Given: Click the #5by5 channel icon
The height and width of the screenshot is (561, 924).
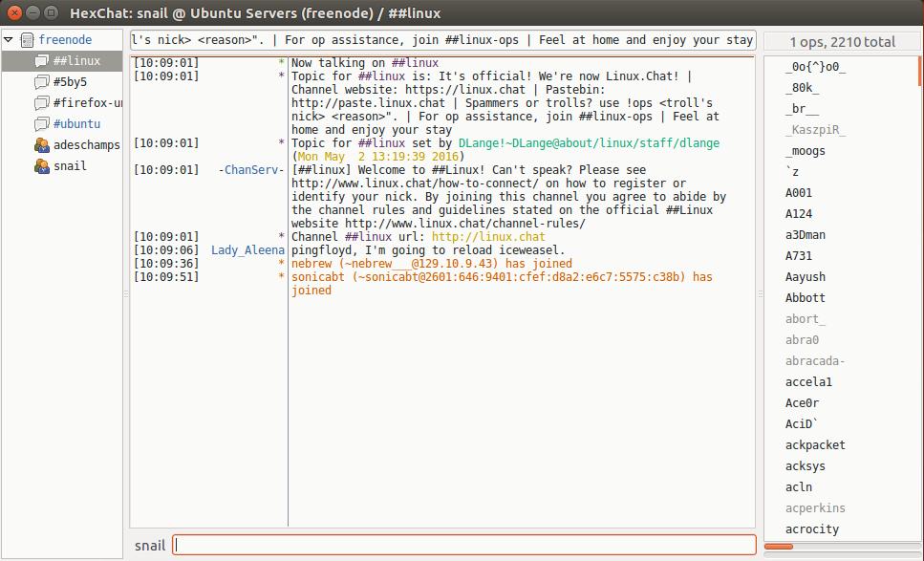Looking at the screenshot, I should (41, 82).
